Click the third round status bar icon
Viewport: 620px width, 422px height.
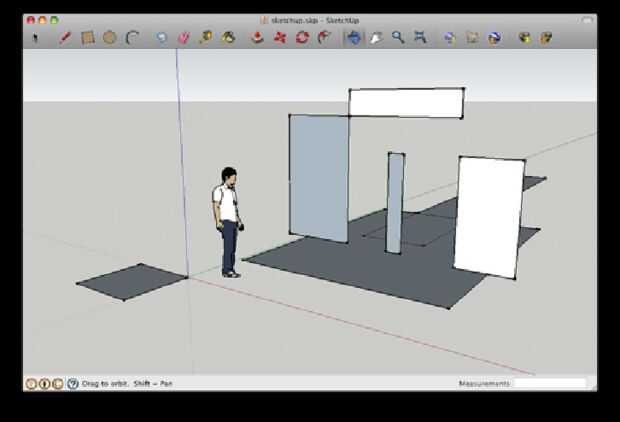click(58, 383)
